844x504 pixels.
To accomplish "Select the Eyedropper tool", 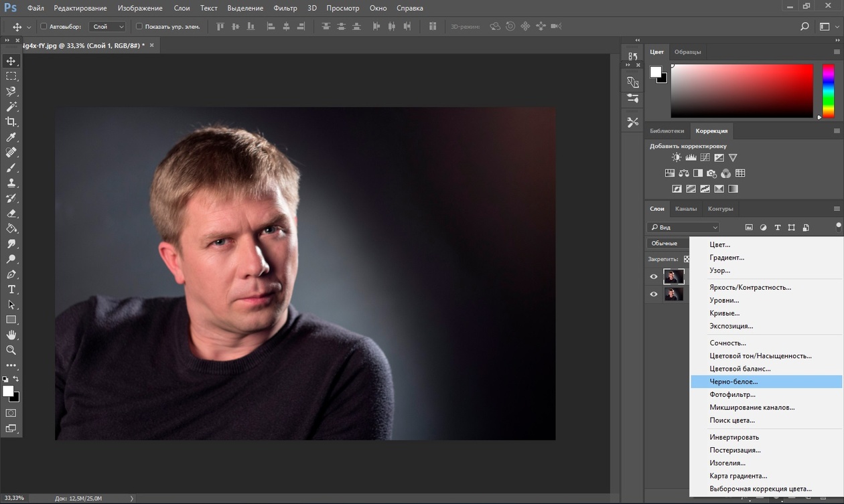I will pos(11,137).
